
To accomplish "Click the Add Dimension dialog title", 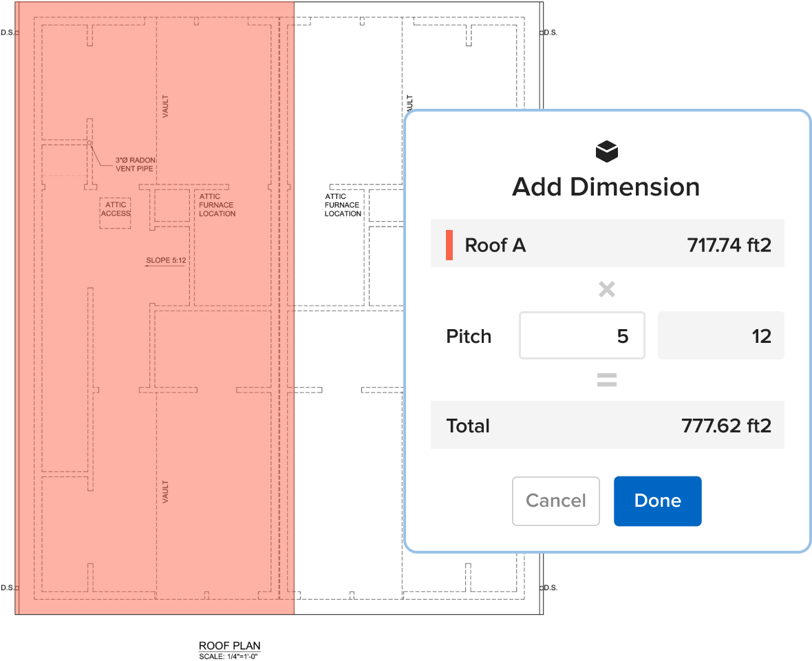I will (606, 187).
